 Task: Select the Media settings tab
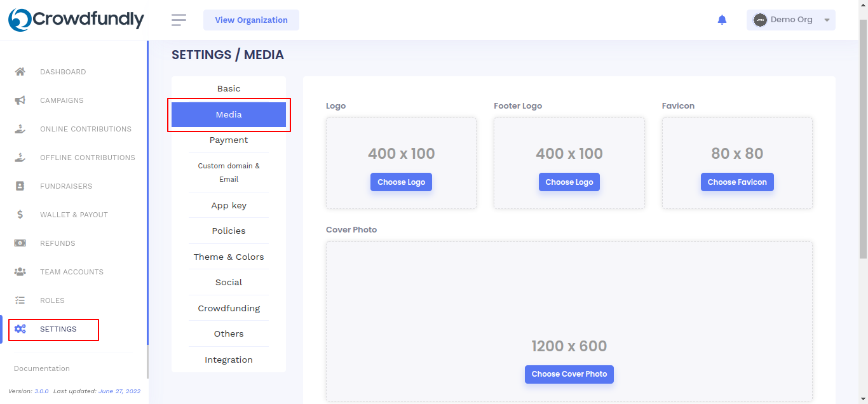pyautogui.click(x=229, y=114)
